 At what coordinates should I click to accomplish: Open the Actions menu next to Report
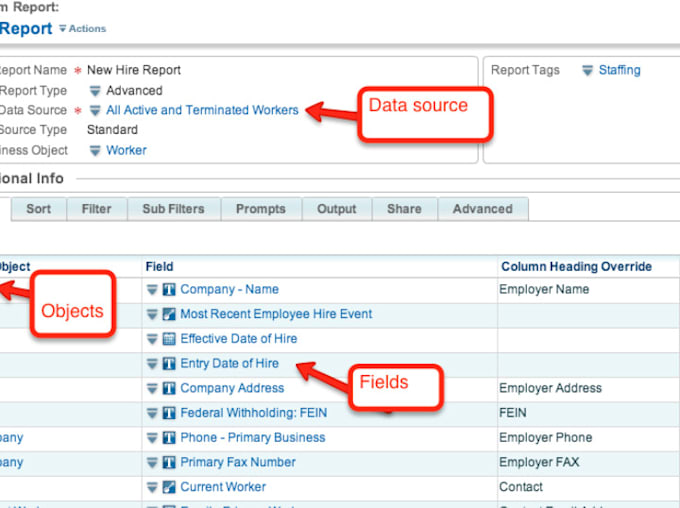click(x=82, y=29)
